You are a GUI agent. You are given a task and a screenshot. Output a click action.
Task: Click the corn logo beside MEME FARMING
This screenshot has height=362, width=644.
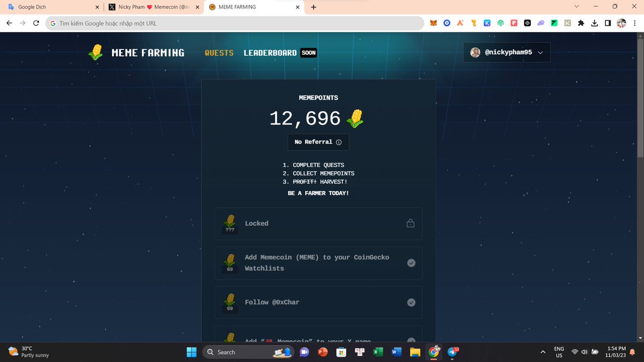pos(96,52)
